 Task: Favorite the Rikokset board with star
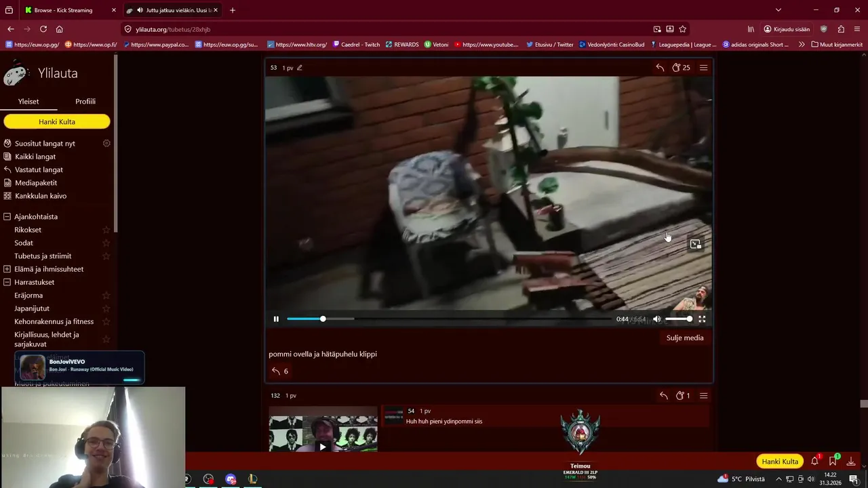coord(106,230)
